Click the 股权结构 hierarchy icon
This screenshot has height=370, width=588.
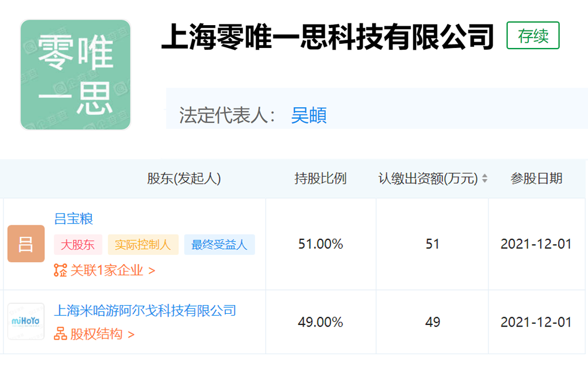[60, 334]
